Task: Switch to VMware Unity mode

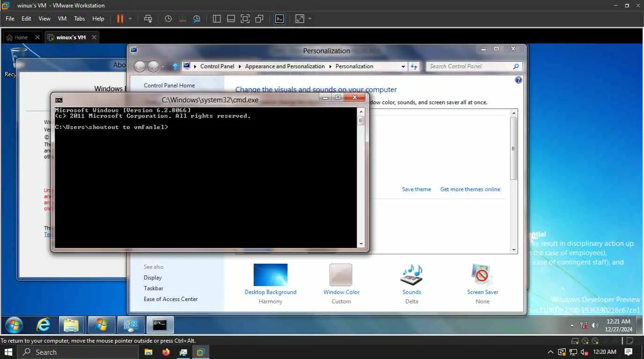Action: 259,19
